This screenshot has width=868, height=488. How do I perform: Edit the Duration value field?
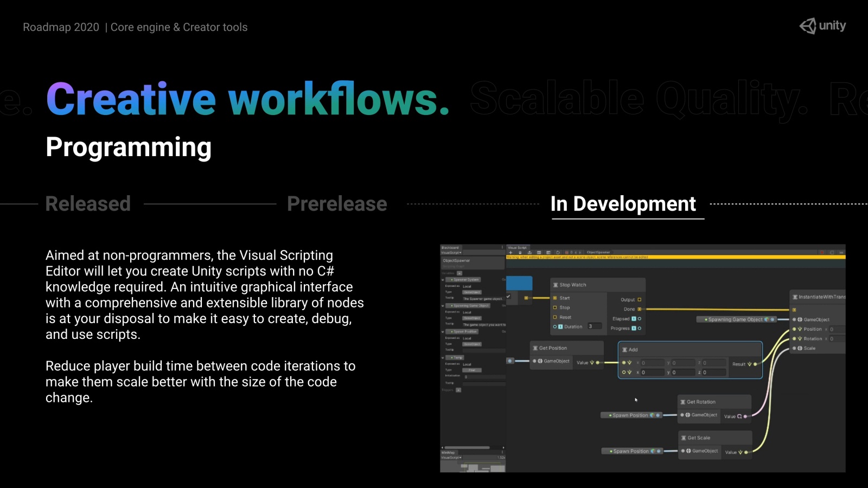595,326
